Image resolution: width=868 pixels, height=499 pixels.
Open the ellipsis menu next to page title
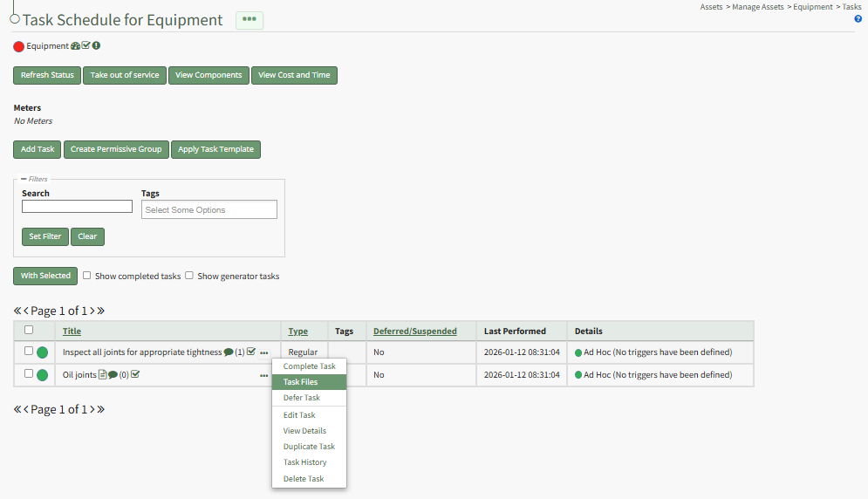pyautogui.click(x=249, y=20)
